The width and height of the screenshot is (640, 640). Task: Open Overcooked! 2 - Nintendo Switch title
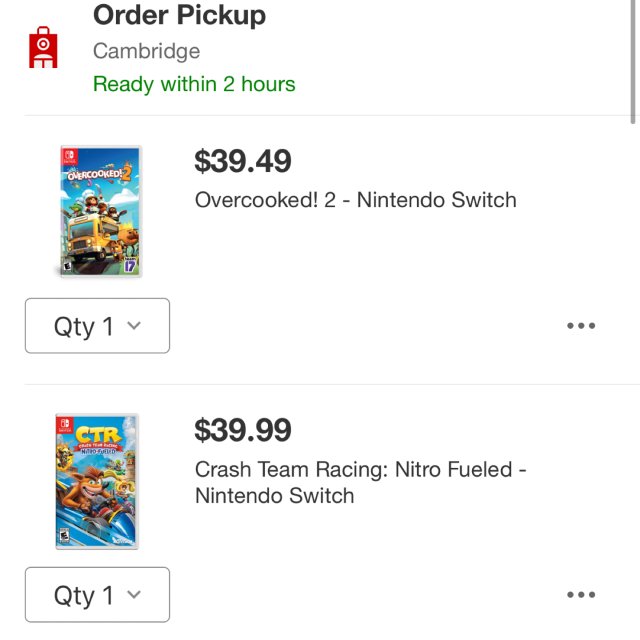(x=355, y=200)
